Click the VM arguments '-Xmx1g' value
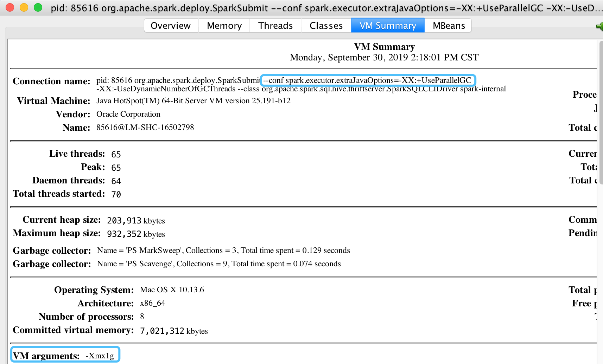The width and height of the screenshot is (603, 364). [100, 356]
